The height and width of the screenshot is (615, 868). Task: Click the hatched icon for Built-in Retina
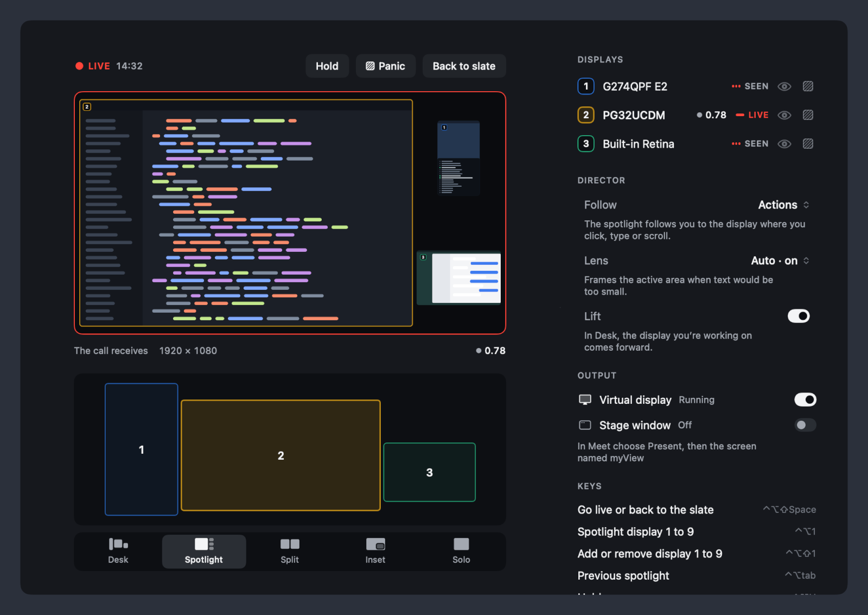pos(808,144)
